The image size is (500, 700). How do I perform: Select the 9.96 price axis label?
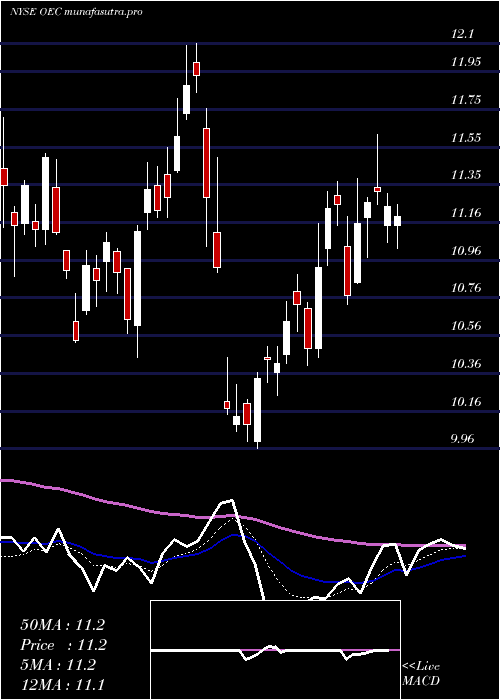[462, 439]
